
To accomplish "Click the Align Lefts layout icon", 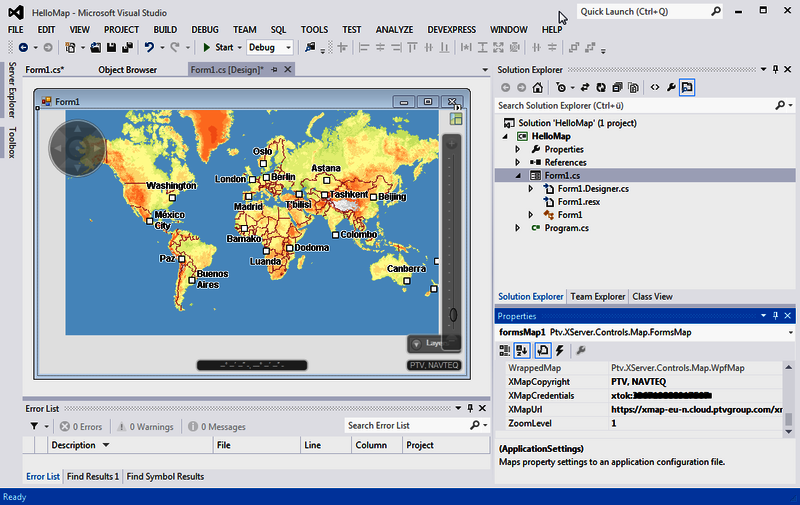I will [x=364, y=47].
